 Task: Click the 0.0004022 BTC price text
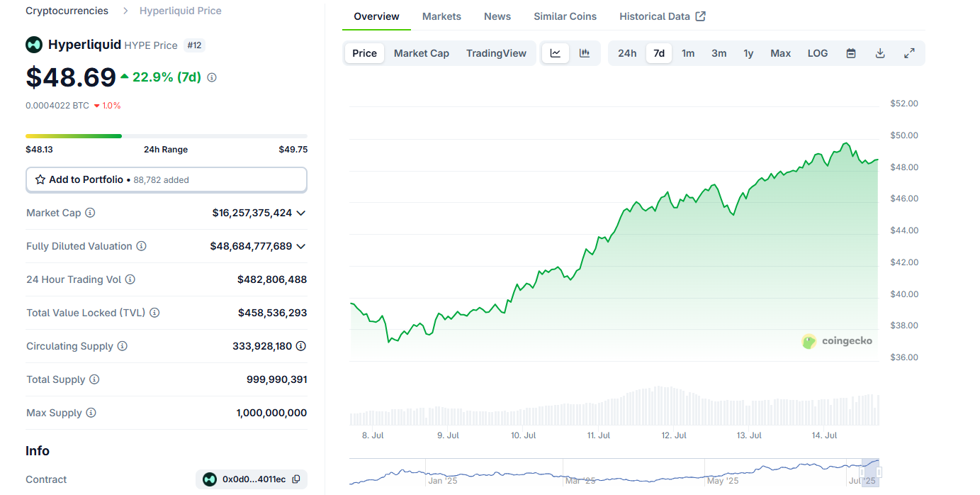[x=57, y=106]
